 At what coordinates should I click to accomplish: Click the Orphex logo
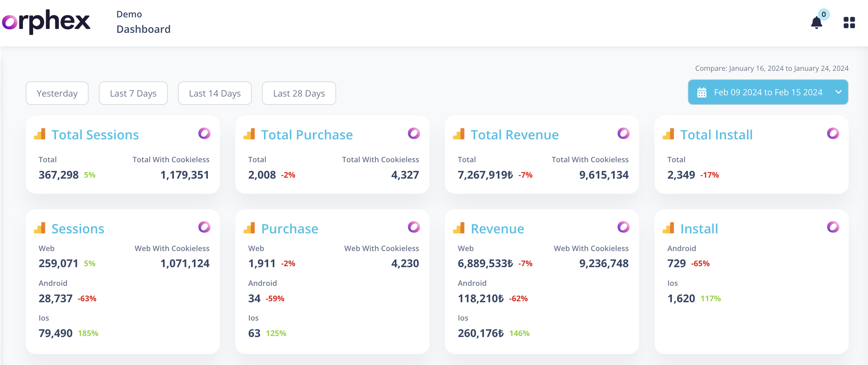click(46, 22)
